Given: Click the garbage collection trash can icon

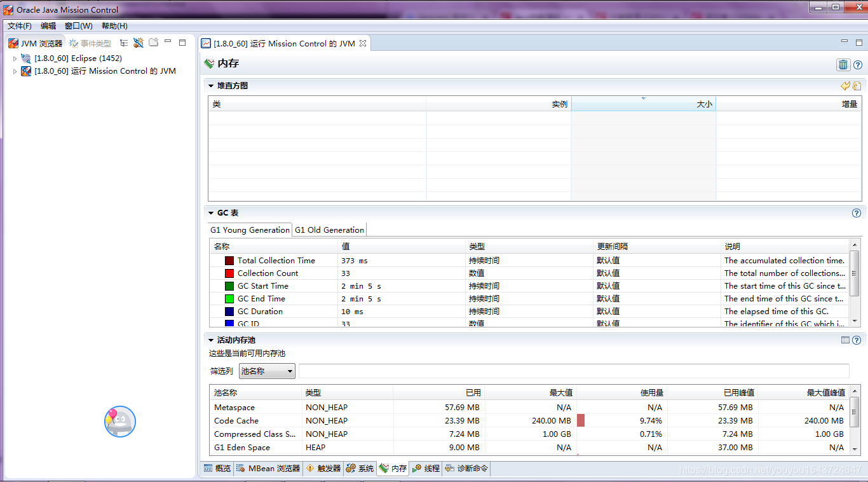Looking at the screenshot, I should pos(843,64).
